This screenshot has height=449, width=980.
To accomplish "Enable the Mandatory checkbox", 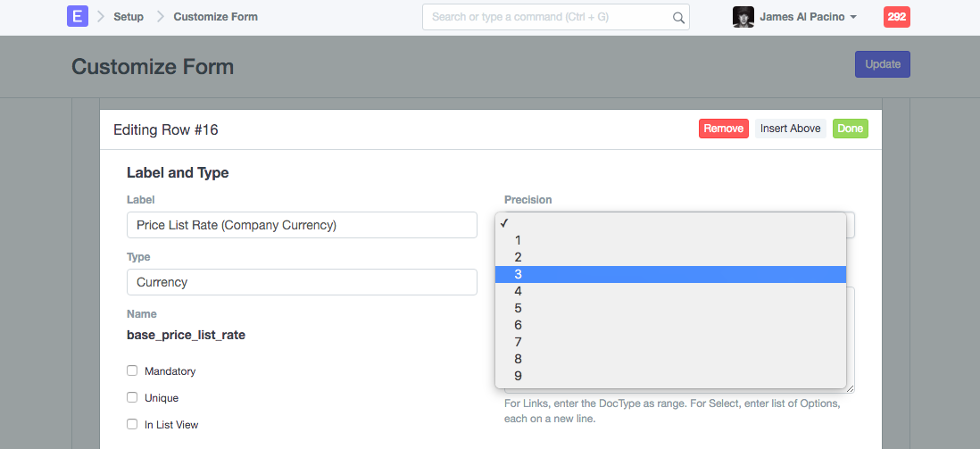I will click(x=132, y=370).
